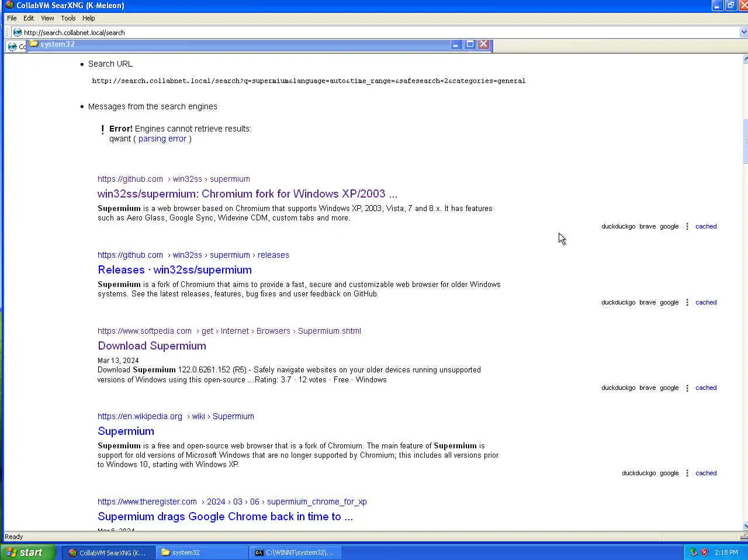
Task: Click the toolbar grip handle beside the address bar
Action: pos(7,32)
